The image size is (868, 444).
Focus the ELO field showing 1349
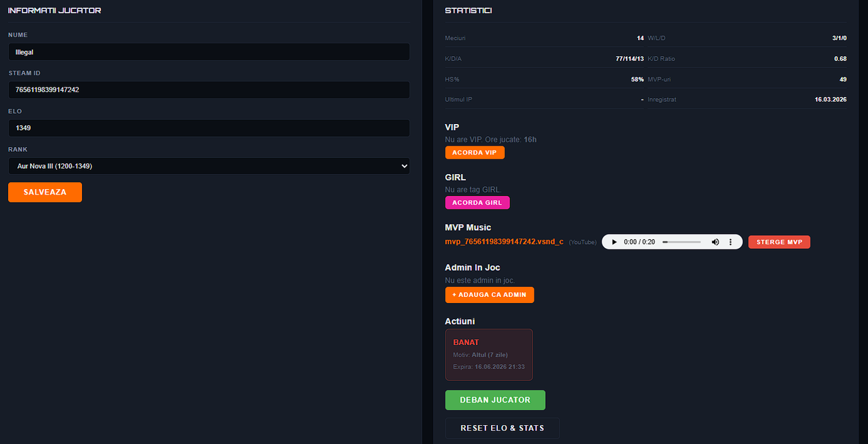coord(209,128)
